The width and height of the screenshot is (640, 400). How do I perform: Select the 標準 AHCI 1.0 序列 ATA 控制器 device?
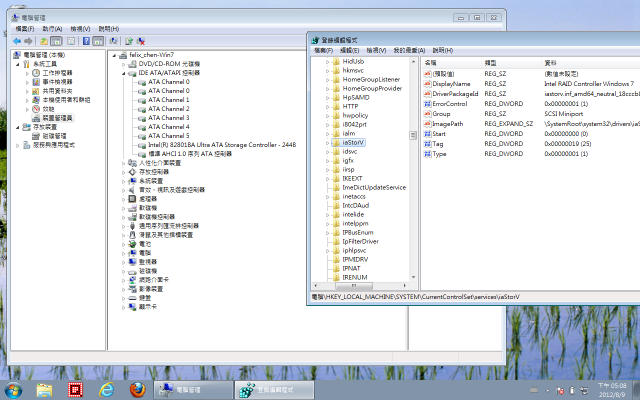tap(190, 154)
